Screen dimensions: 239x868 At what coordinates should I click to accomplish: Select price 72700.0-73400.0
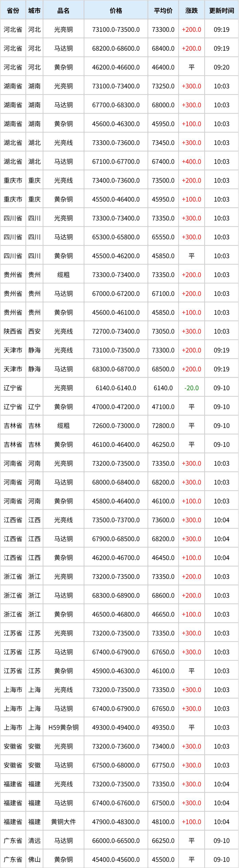(116, 331)
